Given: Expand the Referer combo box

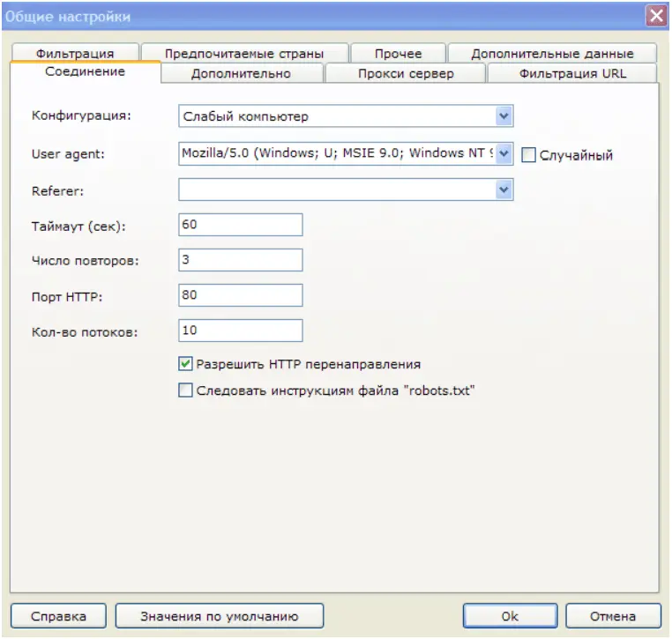Looking at the screenshot, I should 504,189.
